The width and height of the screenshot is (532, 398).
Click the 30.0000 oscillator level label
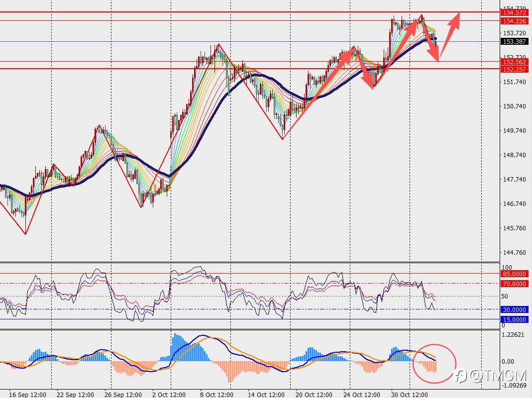(x=515, y=309)
